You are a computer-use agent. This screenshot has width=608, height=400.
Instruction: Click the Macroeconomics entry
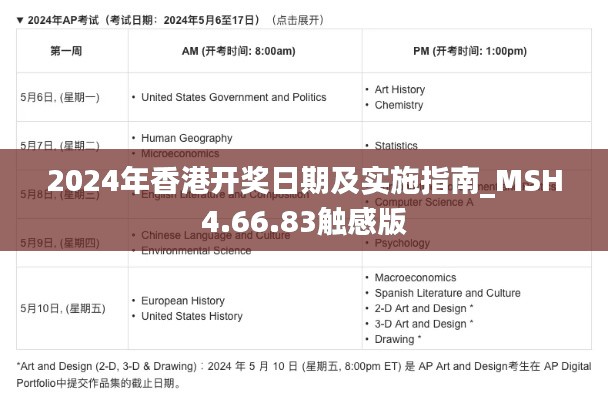click(x=415, y=278)
